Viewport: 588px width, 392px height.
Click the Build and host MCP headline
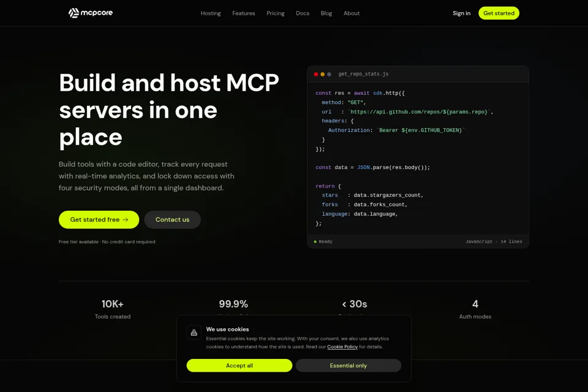[169, 110]
